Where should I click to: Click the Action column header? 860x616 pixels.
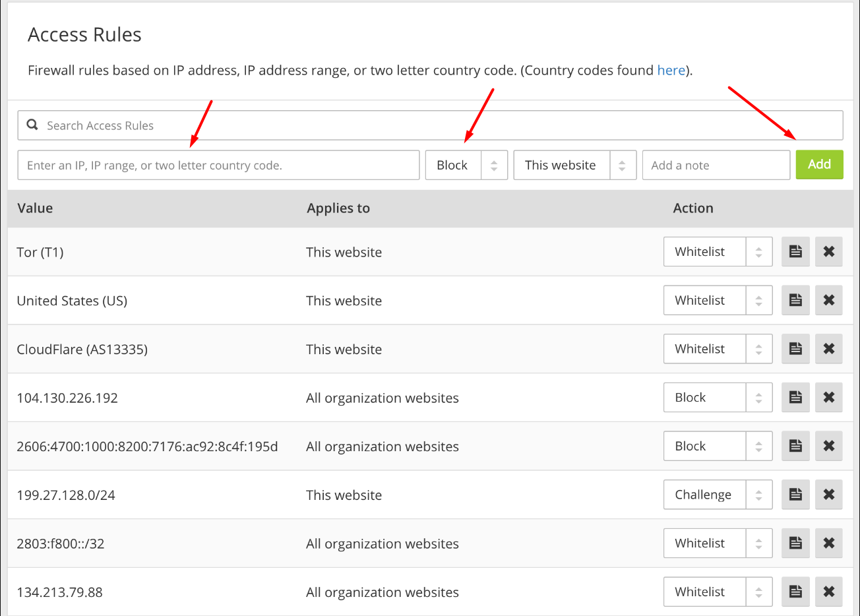(693, 208)
